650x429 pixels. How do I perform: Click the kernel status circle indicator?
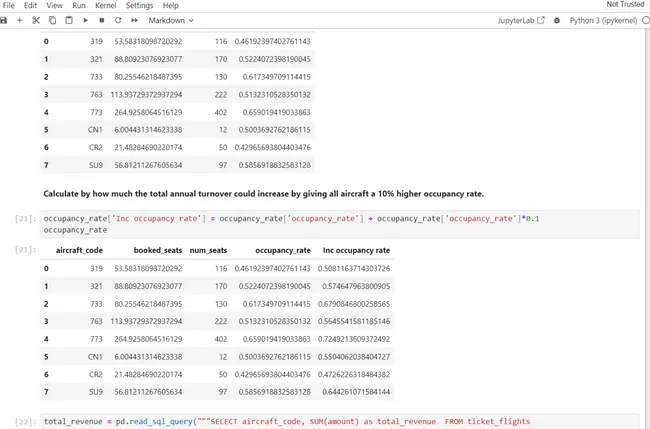click(x=645, y=20)
